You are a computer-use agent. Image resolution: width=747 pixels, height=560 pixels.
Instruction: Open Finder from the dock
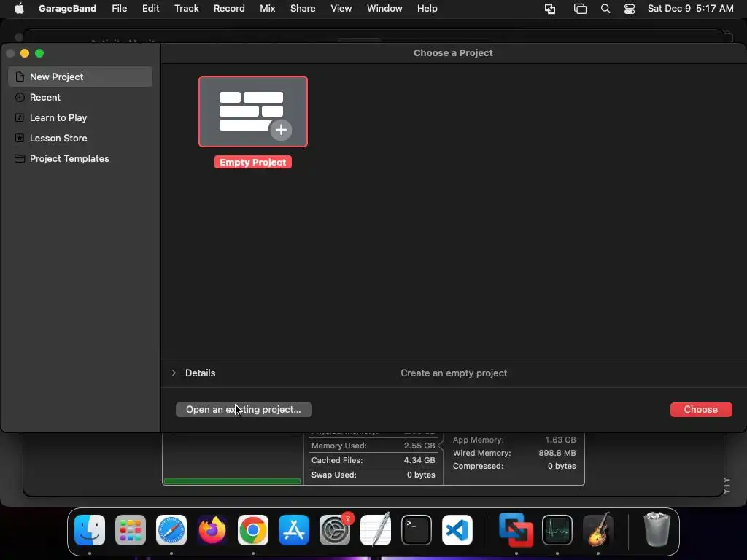coord(90,530)
